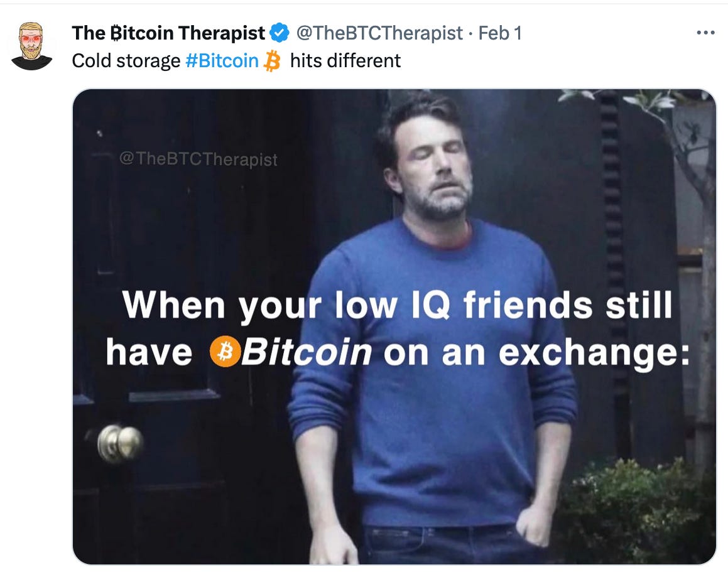Click the 'hits different' tweet text
Viewport: 728px width, 572px height.
pos(345,61)
